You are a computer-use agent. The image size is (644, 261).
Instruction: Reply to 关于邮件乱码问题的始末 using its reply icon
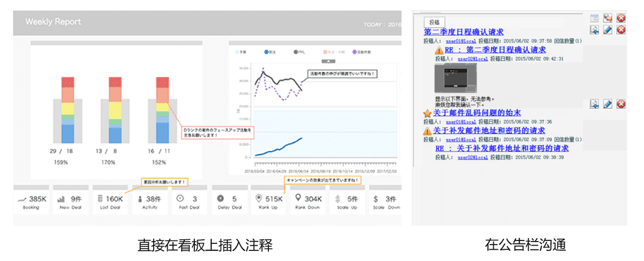[x=594, y=104]
